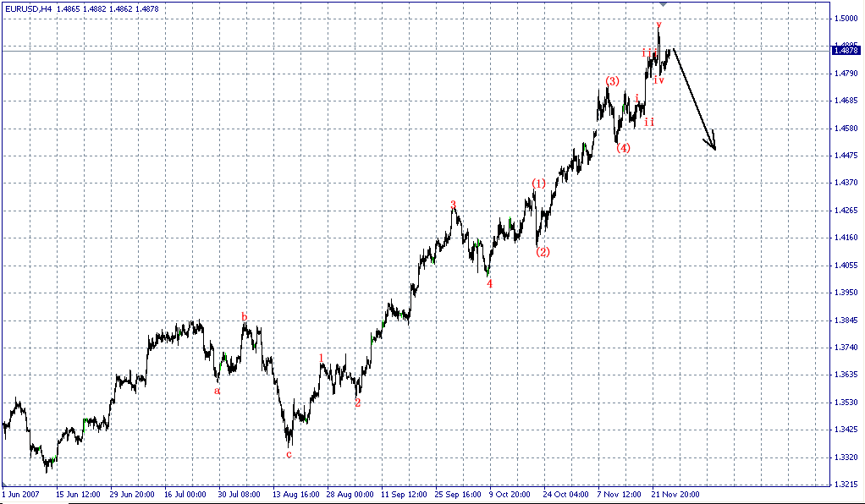Click the red wave label (3)

(612, 80)
